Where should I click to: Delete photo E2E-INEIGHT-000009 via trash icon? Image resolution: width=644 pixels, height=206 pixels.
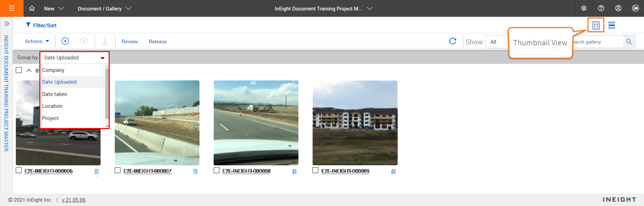393,172
